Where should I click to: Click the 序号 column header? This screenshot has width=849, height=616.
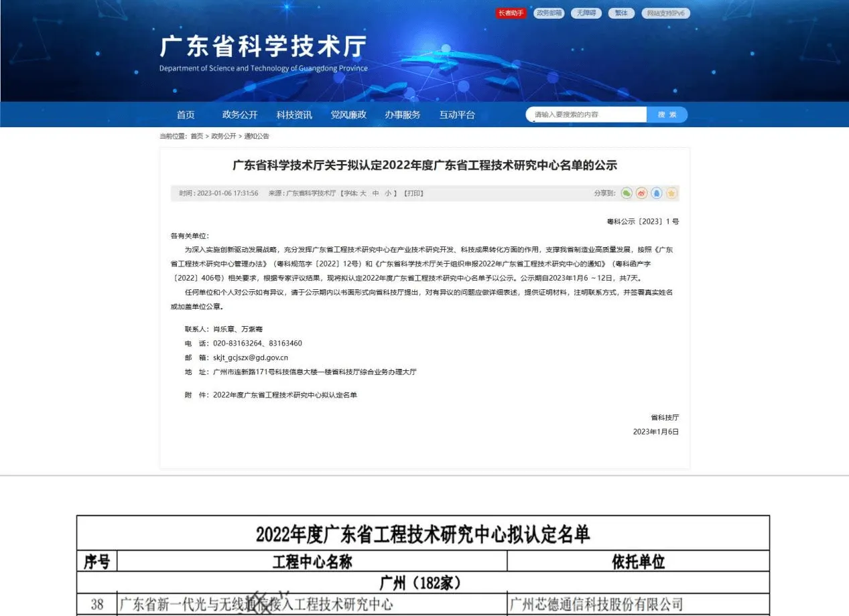[x=97, y=562]
